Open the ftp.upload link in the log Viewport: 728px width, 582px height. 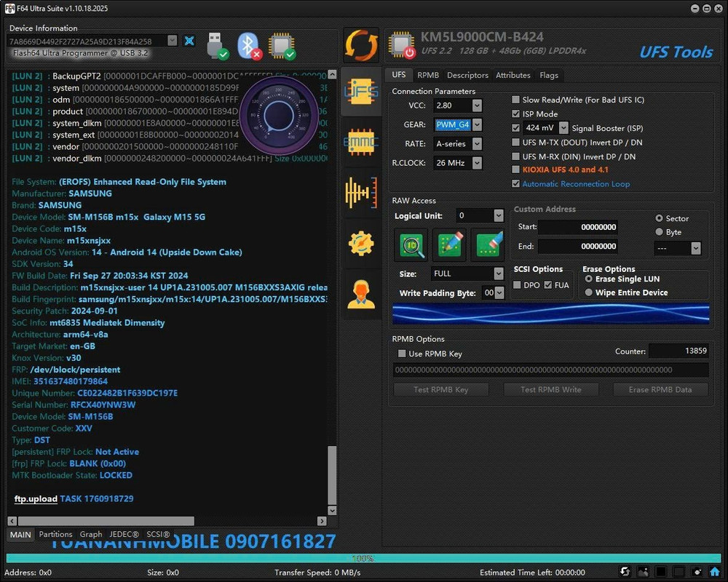[x=36, y=498]
